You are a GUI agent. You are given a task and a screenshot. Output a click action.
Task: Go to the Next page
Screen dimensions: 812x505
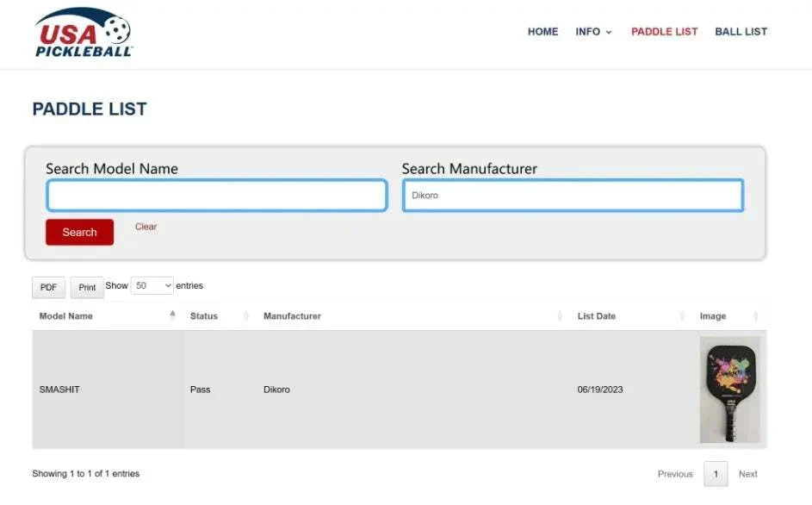coord(747,474)
